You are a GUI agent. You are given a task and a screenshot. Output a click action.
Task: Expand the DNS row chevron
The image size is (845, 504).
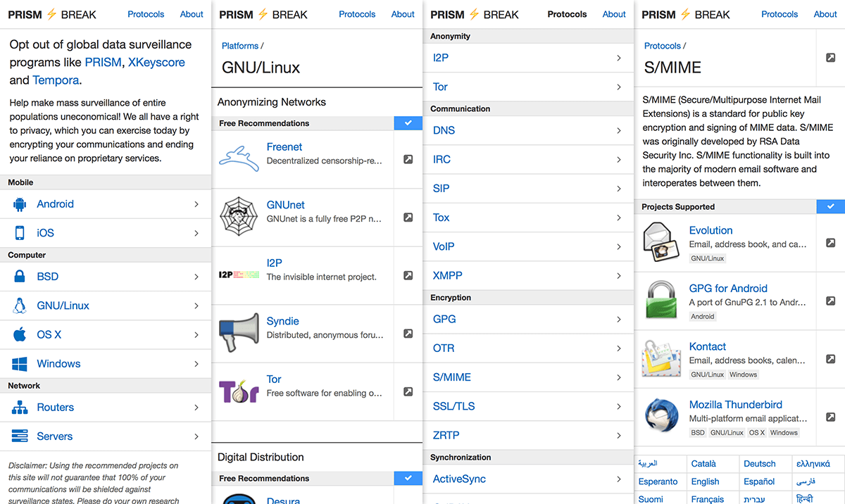tap(619, 131)
